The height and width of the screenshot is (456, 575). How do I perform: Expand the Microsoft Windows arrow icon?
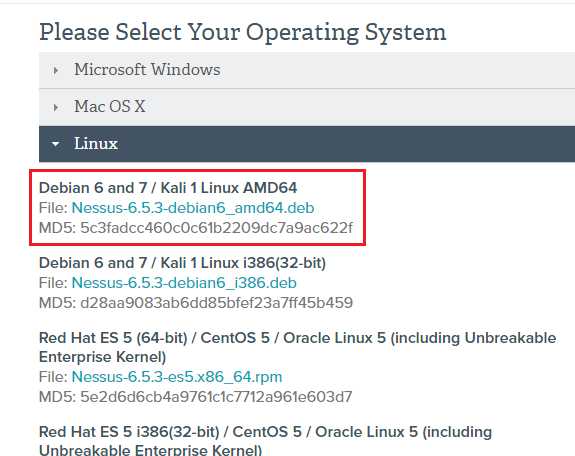(x=56, y=70)
